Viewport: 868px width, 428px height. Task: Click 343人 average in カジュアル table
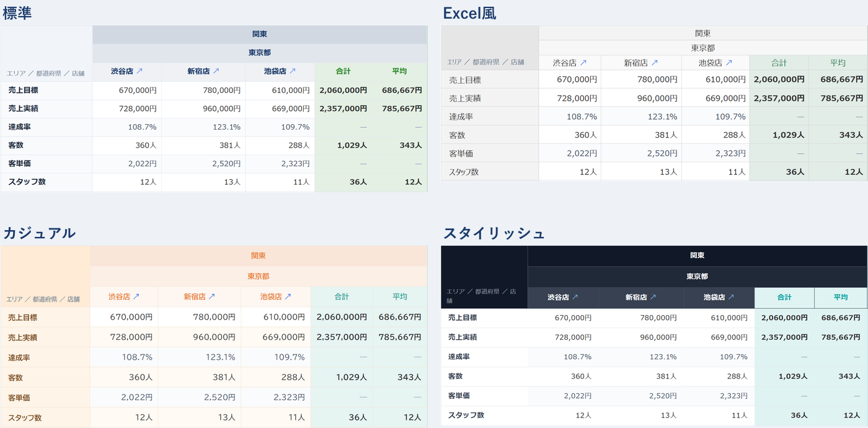pos(400,377)
